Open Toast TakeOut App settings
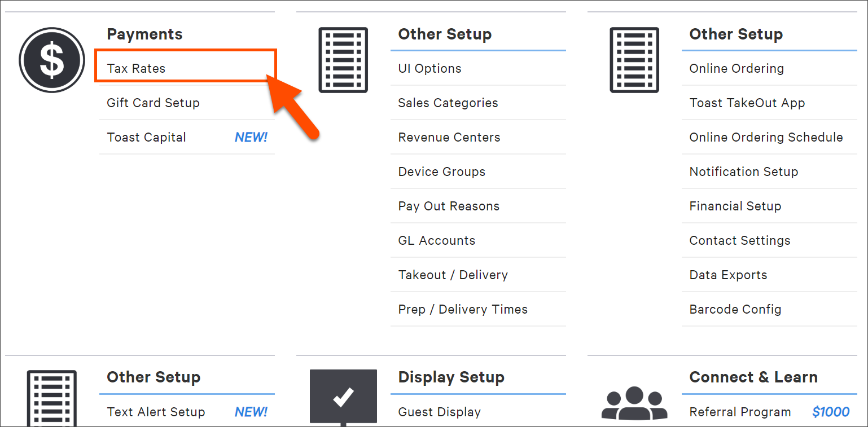Image resolution: width=868 pixels, height=427 pixels. [747, 103]
